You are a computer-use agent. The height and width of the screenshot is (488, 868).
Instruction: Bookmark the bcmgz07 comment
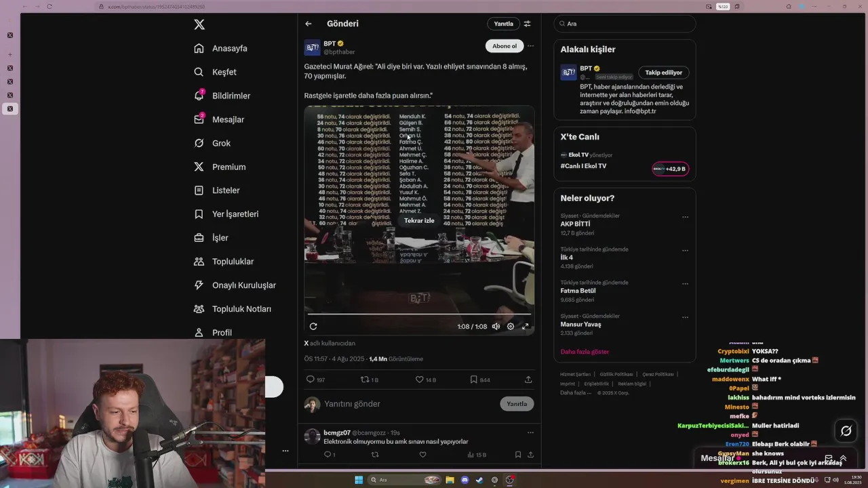pos(517,455)
